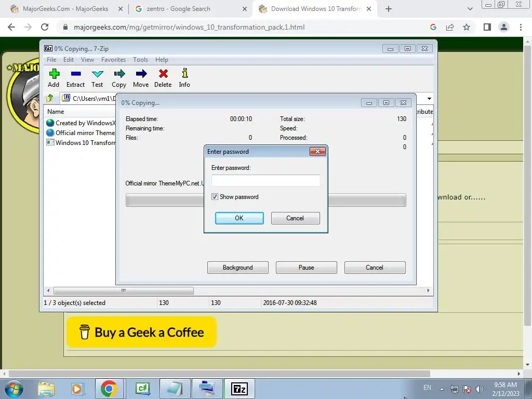Click the Add icon in 7-Zip toolbar
Screen dimensions: 532x399
[x=54, y=78]
